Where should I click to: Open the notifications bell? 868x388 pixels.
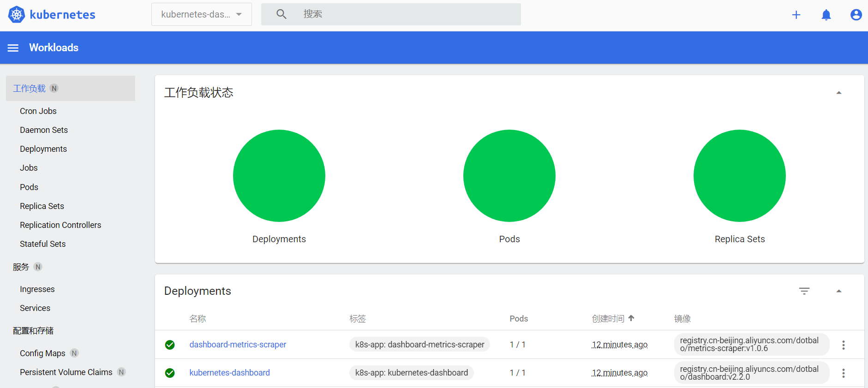pos(826,15)
